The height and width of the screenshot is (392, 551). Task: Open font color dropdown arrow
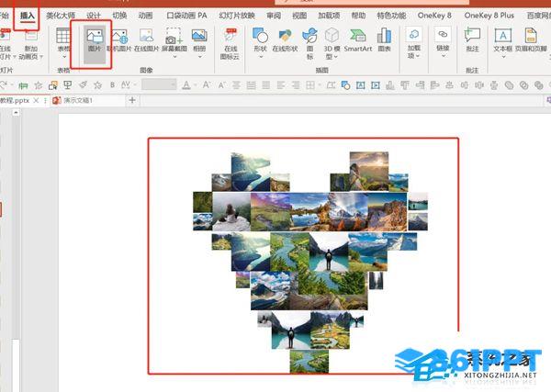(x=195, y=84)
